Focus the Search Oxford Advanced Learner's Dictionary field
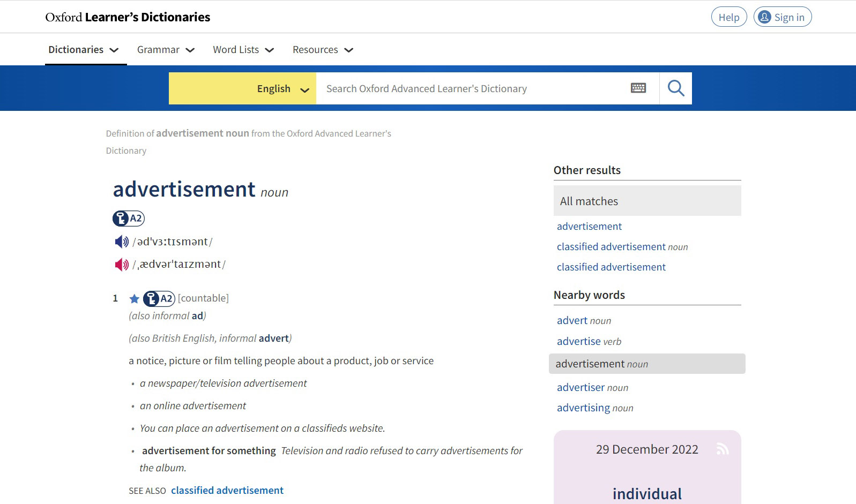Viewport: 856px width, 504px height. click(474, 88)
